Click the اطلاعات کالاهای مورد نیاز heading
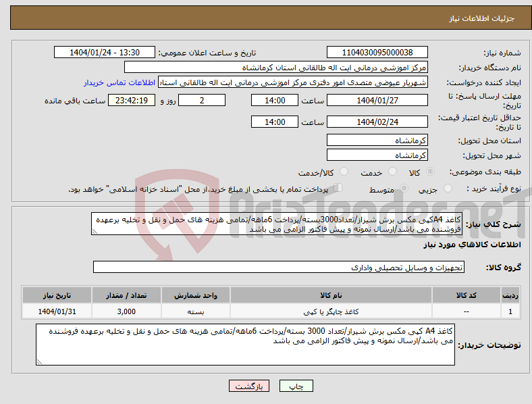Screen dimensions: 532x404 point(472,245)
